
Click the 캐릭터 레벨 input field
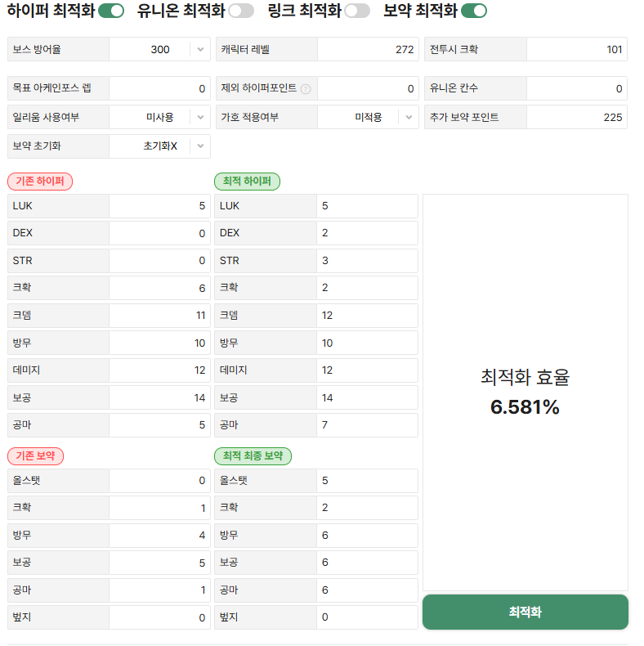368,49
